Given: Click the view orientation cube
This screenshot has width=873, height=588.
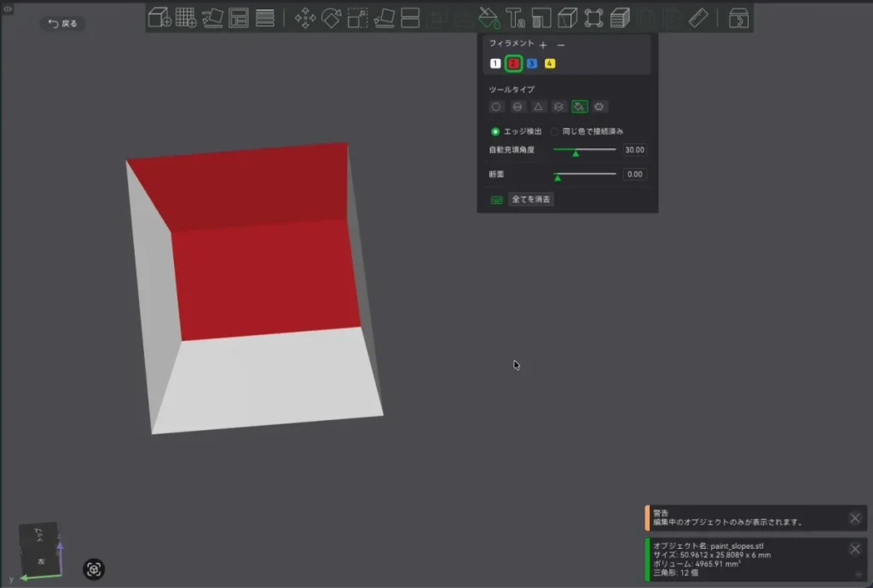Looking at the screenshot, I should point(40,549).
